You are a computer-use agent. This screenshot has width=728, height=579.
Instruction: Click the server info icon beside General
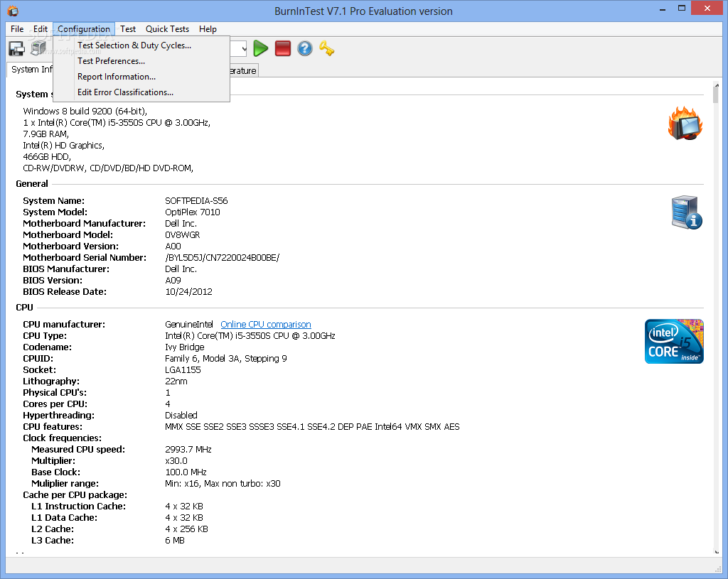point(687,212)
